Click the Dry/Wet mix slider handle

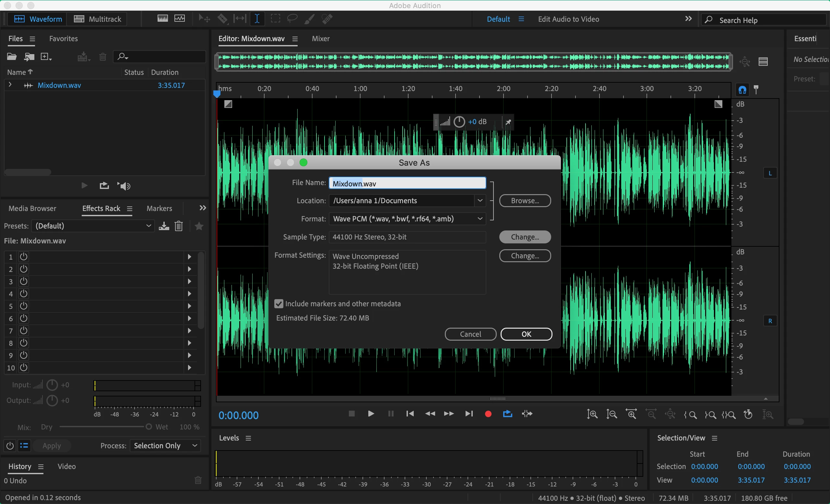(x=148, y=427)
